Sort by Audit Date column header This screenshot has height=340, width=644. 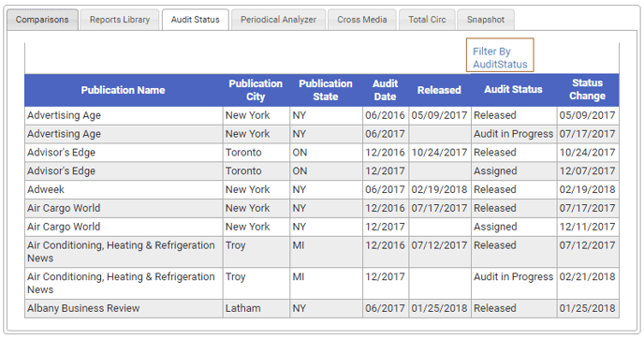pos(386,90)
